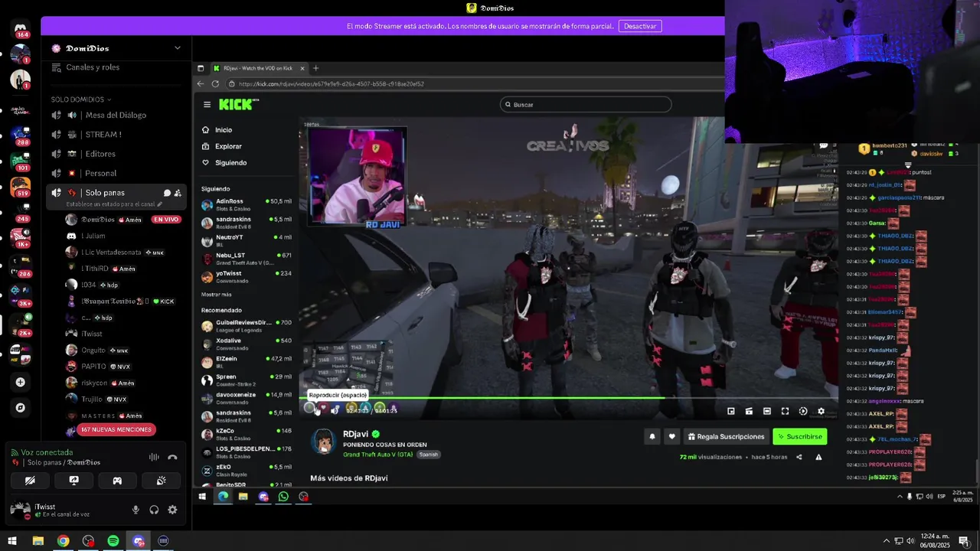
Task: Open Kick player settings gear
Action: pos(821,411)
